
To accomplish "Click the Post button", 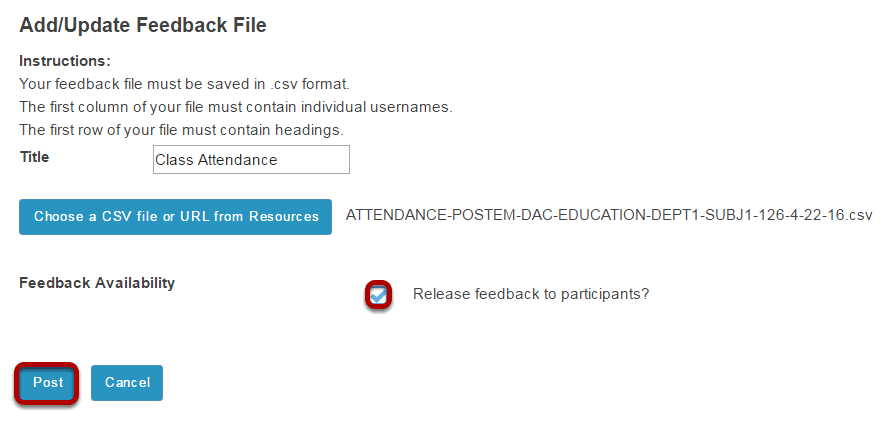I will pos(48,383).
